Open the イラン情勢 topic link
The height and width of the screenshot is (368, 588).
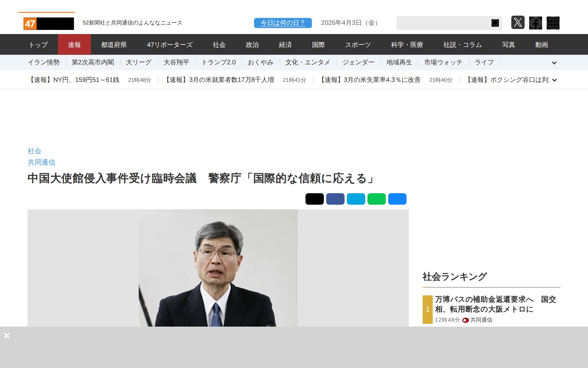click(43, 63)
